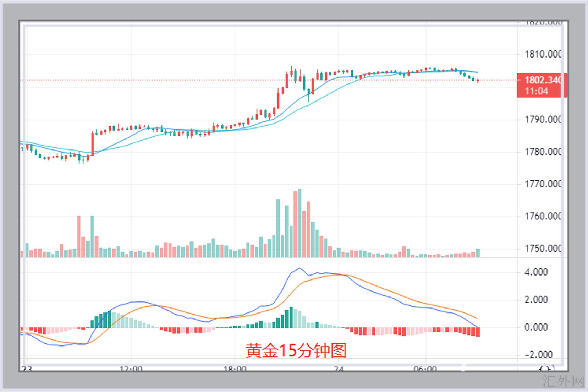Select the 1810.000 price axis label
The height and width of the screenshot is (392, 588).
(543, 54)
